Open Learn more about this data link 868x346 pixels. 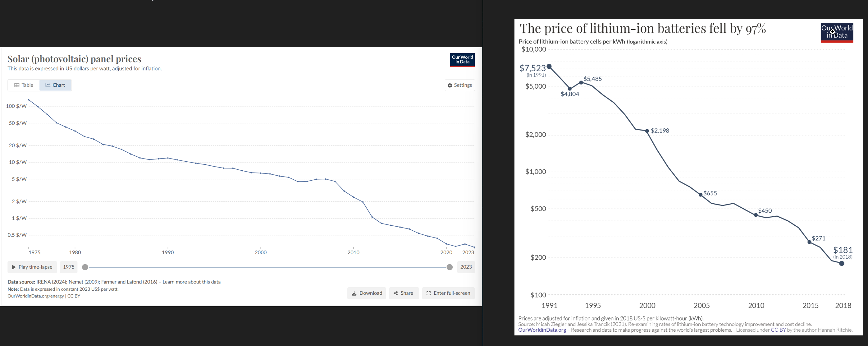click(x=191, y=282)
